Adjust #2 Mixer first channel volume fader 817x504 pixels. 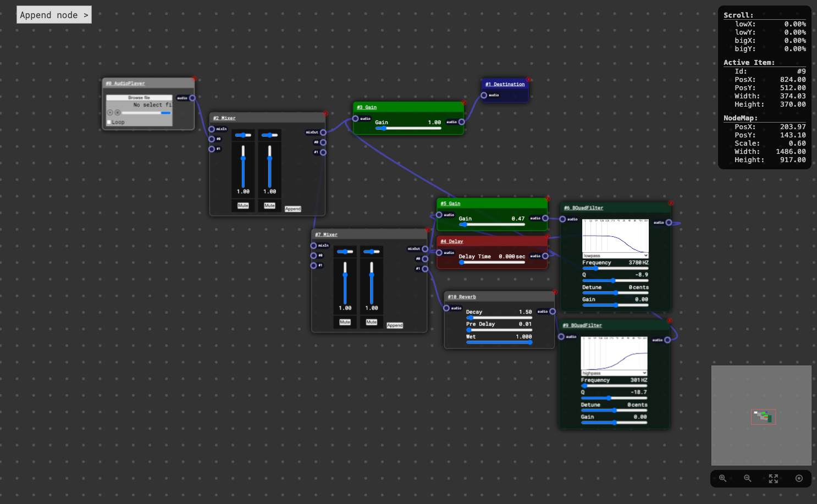pos(243,167)
